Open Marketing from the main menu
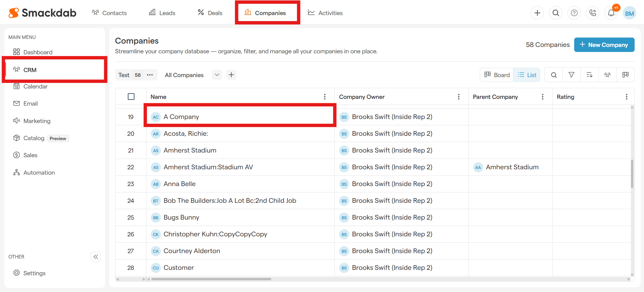The height and width of the screenshot is (292, 644). click(x=37, y=121)
